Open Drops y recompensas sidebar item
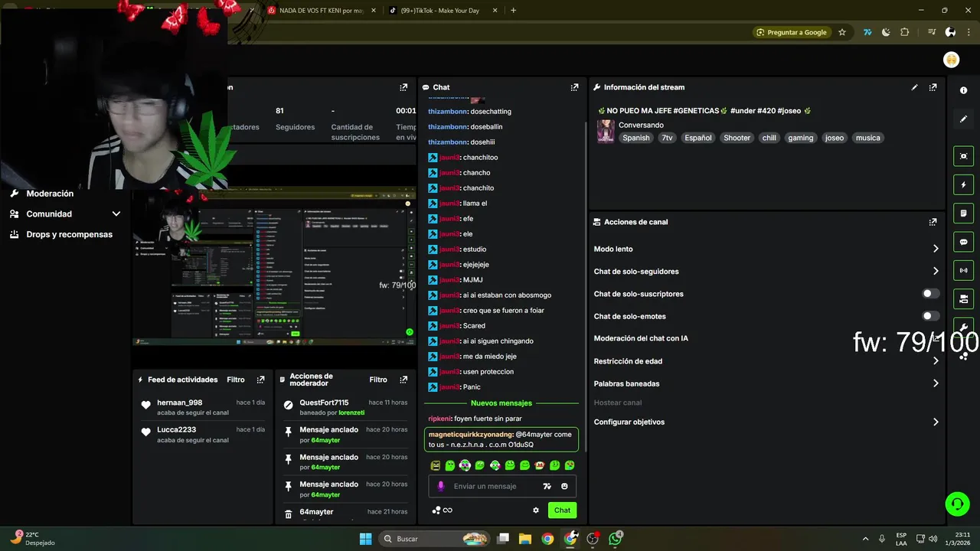This screenshot has height=551, width=980. tap(69, 234)
